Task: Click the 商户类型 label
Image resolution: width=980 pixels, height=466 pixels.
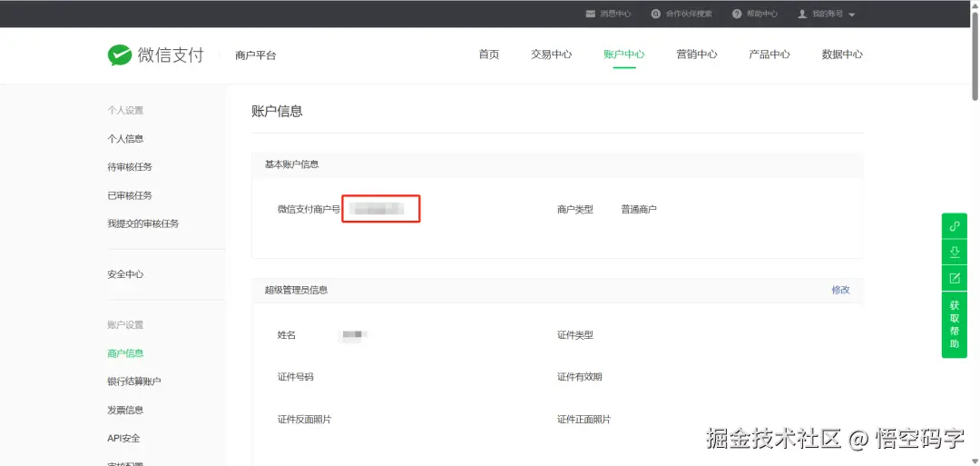Action: [x=575, y=209]
